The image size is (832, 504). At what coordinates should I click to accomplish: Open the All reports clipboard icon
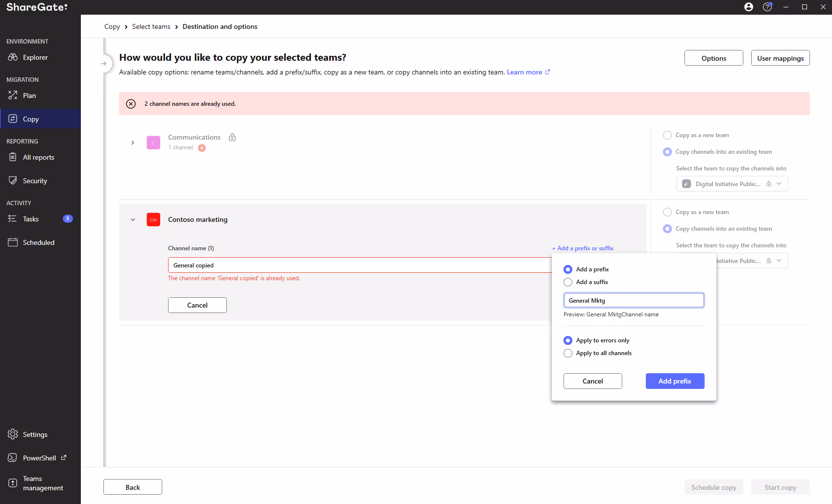(x=13, y=157)
